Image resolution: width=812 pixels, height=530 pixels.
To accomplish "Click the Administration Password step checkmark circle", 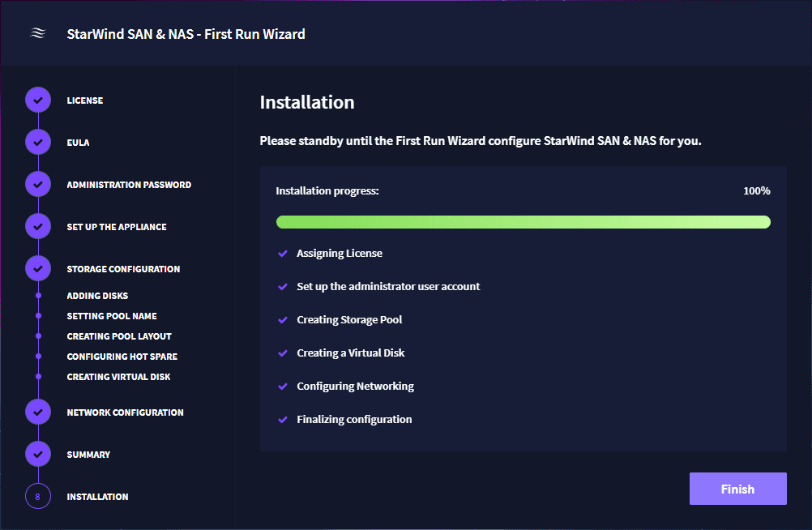I will [x=38, y=185].
